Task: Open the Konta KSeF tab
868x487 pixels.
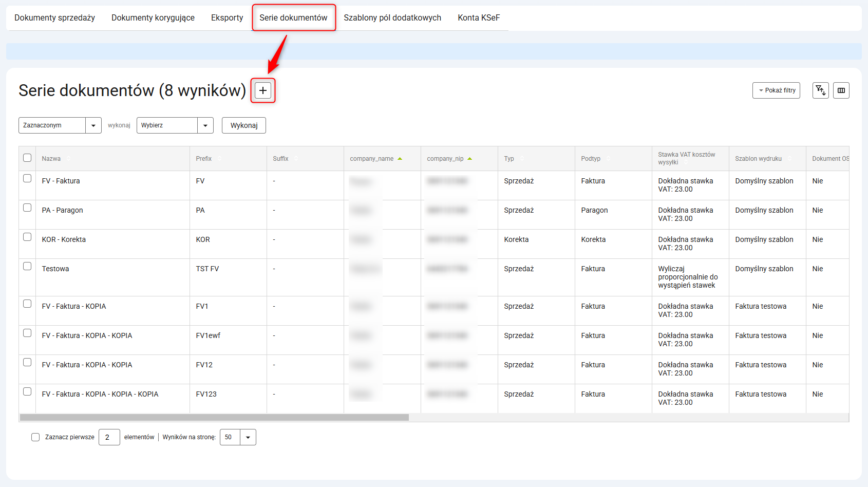Action: 478,17
